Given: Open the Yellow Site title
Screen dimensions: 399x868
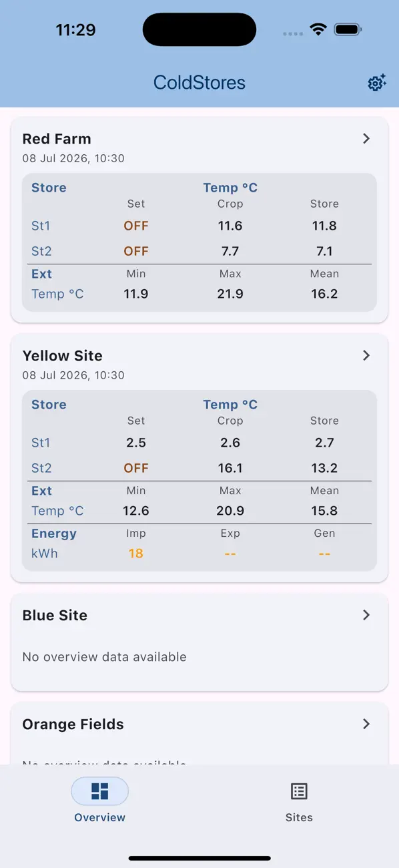Looking at the screenshot, I should point(63,356).
